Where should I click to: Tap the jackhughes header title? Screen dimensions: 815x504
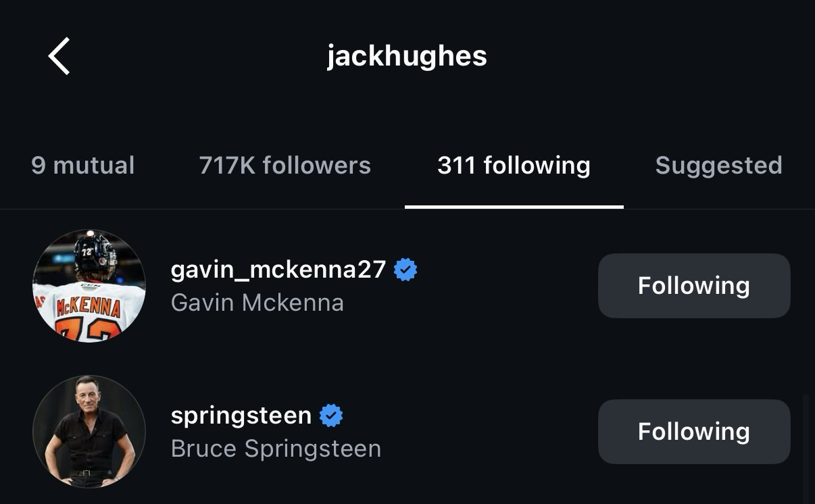click(407, 56)
